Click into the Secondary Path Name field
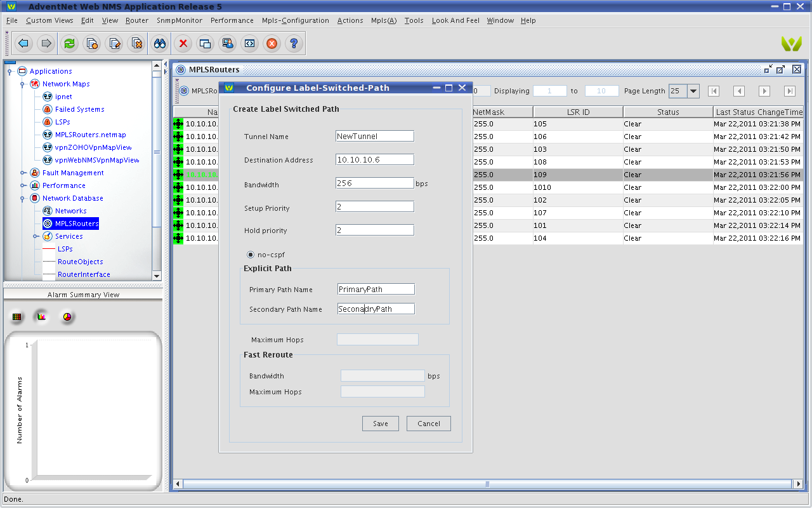This screenshot has width=812, height=508. (x=376, y=309)
